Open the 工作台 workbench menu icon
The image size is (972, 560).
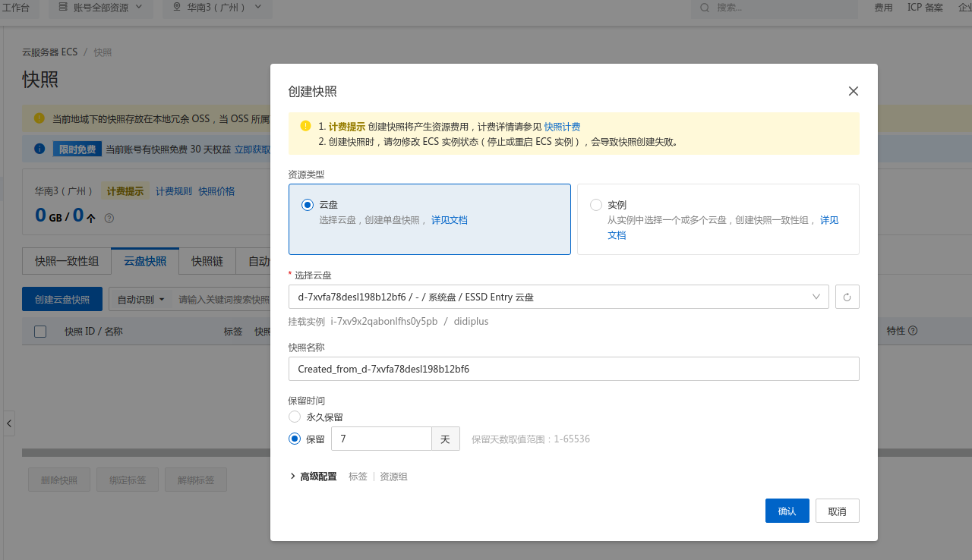17,8
